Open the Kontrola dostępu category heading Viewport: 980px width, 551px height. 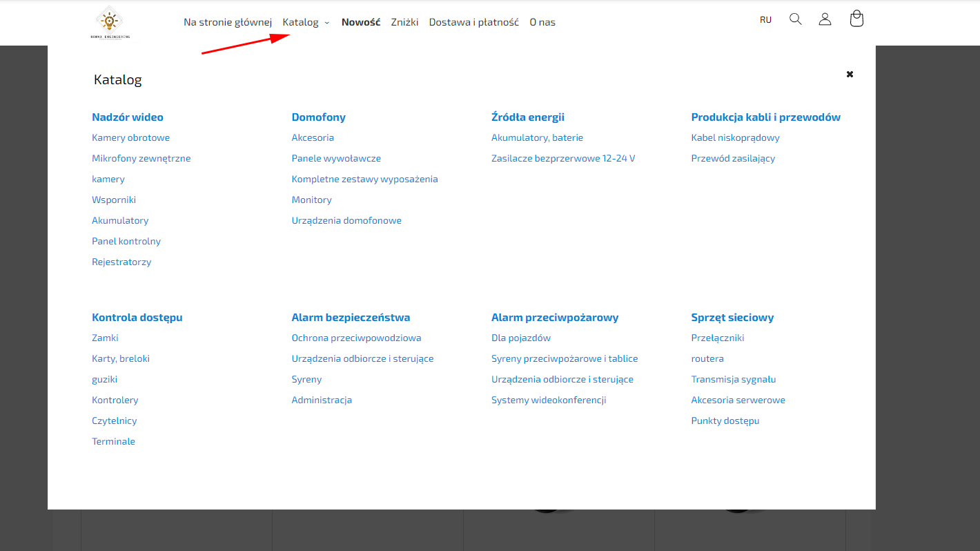pos(137,318)
